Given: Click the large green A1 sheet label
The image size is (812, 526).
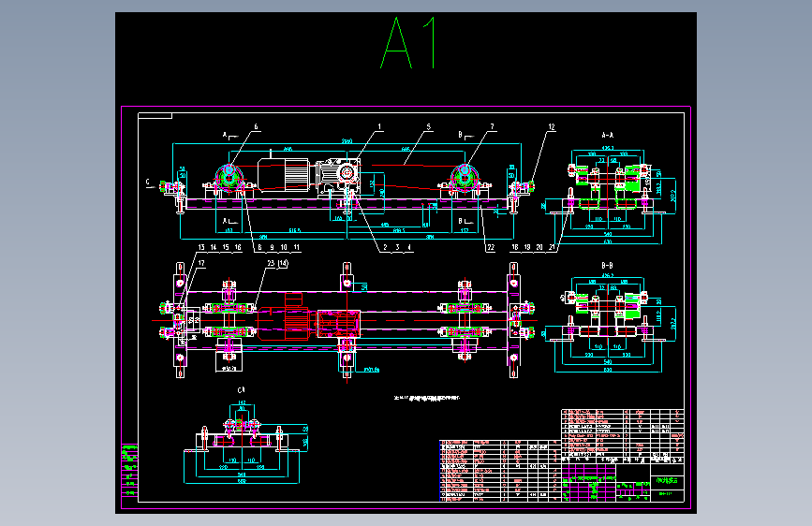Looking at the screenshot, I should [408, 42].
